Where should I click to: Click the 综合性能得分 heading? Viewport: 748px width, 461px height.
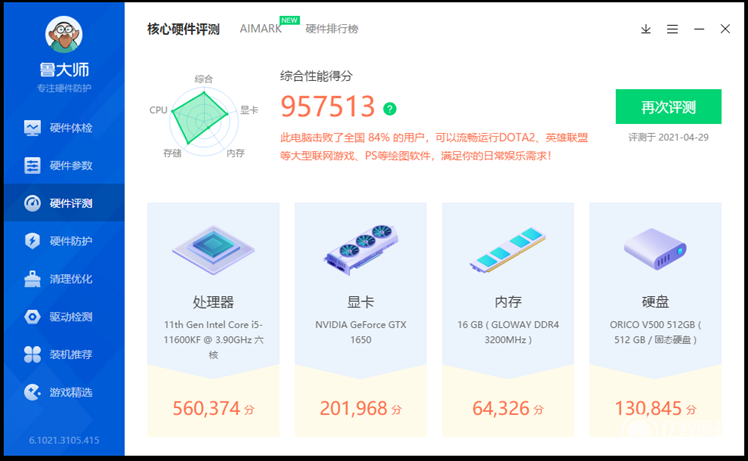coord(316,76)
